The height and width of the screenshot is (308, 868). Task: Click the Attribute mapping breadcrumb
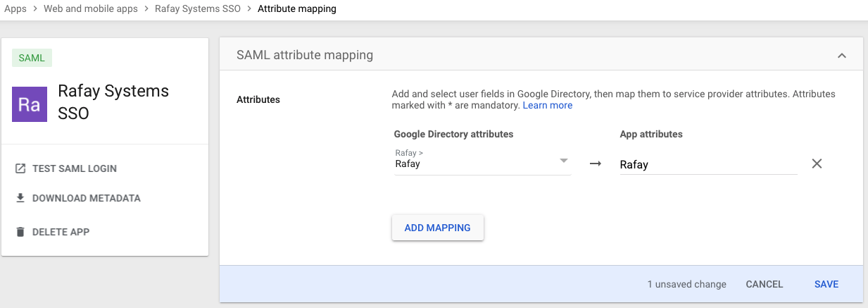[x=297, y=9]
